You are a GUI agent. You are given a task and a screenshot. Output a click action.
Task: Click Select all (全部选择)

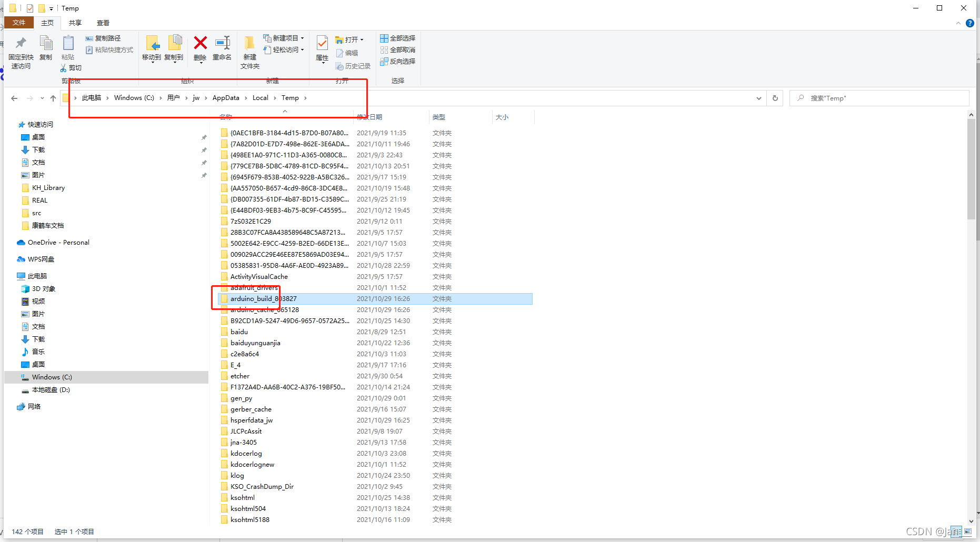(x=398, y=38)
